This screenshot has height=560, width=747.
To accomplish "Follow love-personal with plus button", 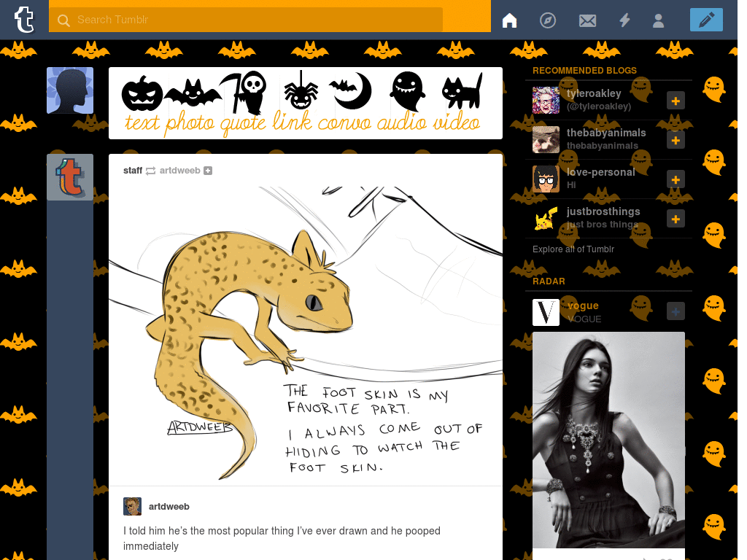I will (x=676, y=179).
